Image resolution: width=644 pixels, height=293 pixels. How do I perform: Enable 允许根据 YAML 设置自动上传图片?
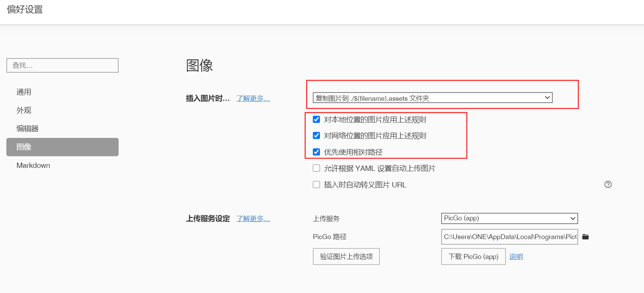coord(317,168)
